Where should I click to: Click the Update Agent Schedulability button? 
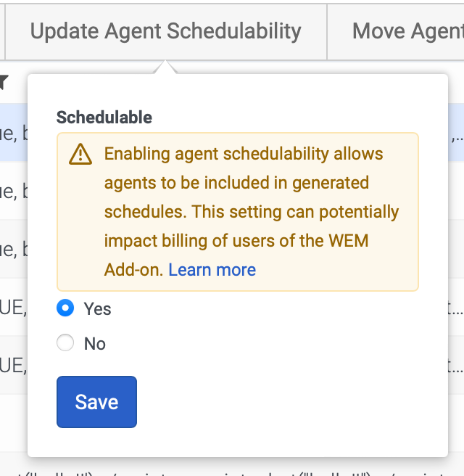click(x=165, y=31)
